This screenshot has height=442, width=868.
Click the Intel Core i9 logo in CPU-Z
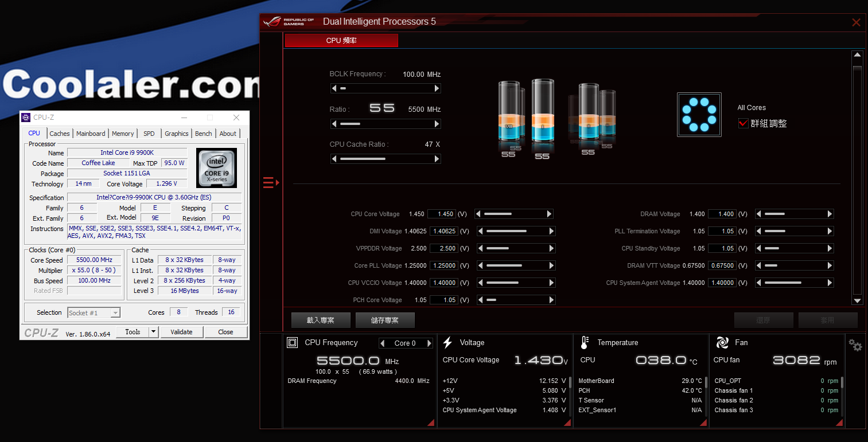(216, 168)
